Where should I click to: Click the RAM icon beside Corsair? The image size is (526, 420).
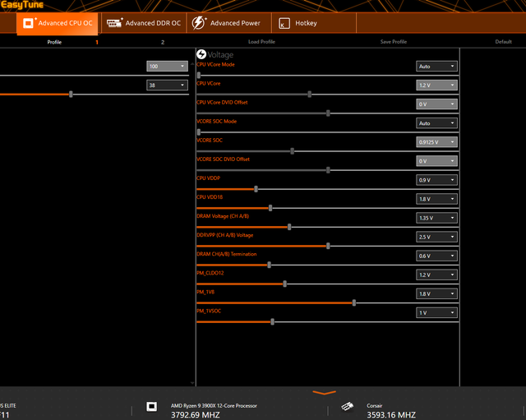click(347, 407)
